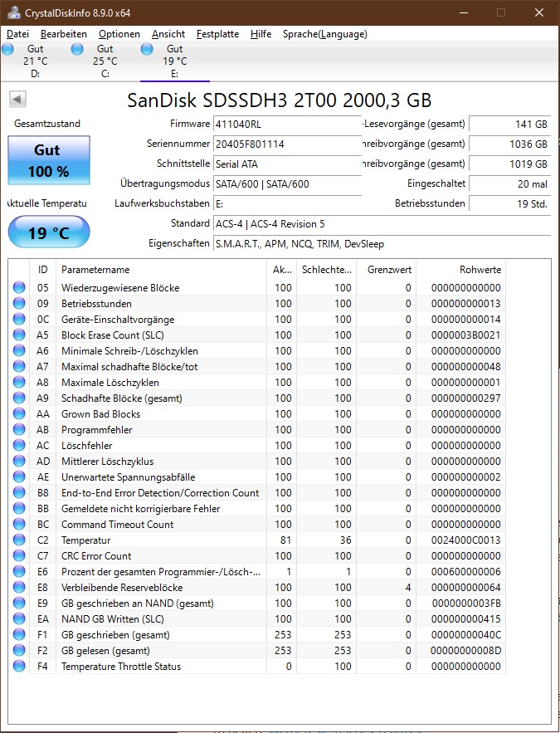Click the Betriebsstunden value 19 Std.
The image size is (560, 733).
coord(510,204)
